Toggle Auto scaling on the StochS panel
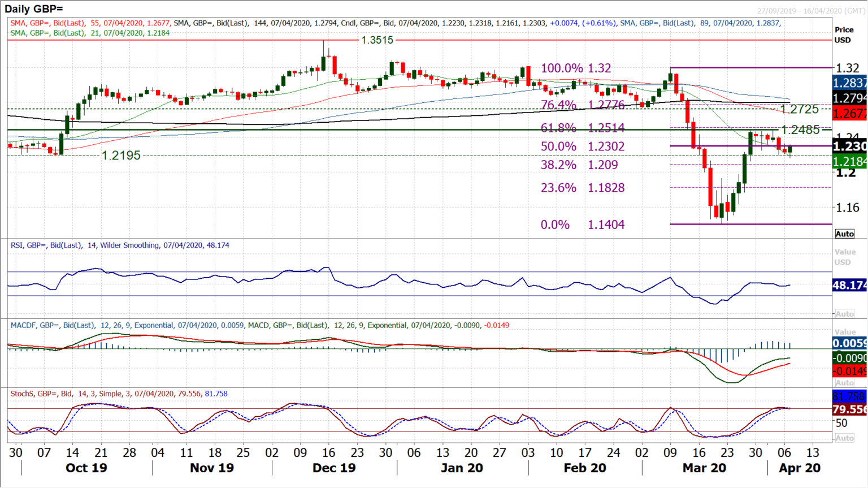Image resolution: width=868 pixels, height=488 pixels. tap(844, 437)
